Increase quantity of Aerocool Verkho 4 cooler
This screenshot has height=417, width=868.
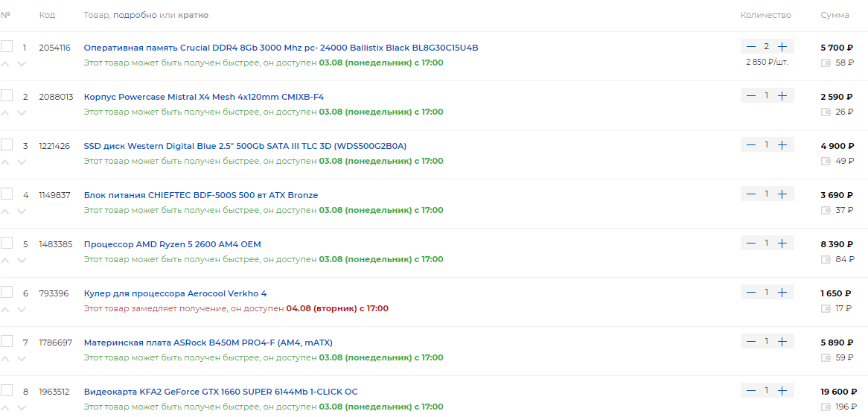(x=782, y=293)
